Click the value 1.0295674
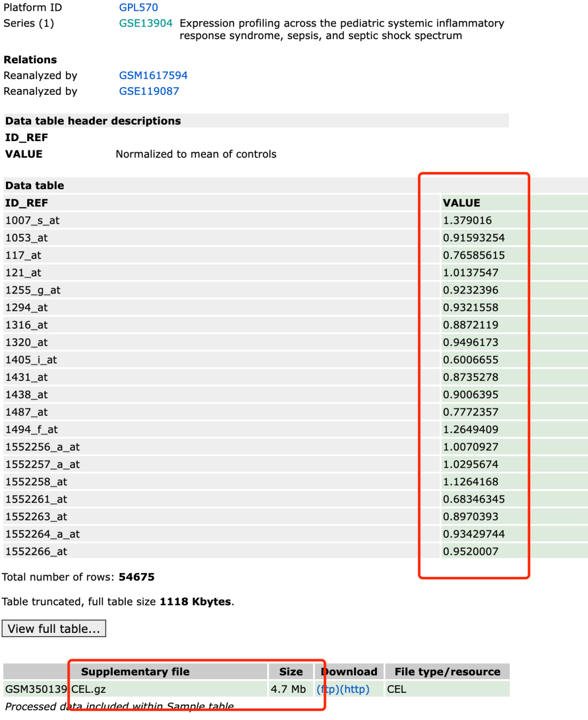588x720 pixels. click(x=471, y=465)
